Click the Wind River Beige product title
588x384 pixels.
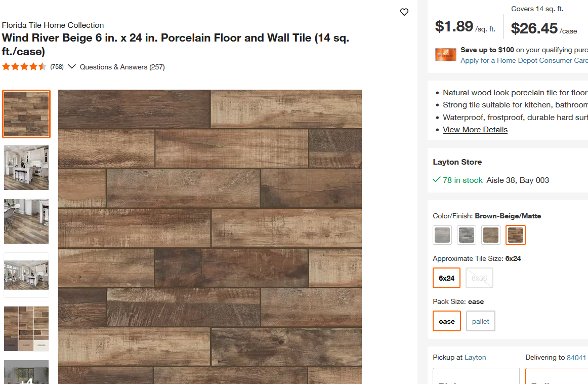(x=176, y=44)
